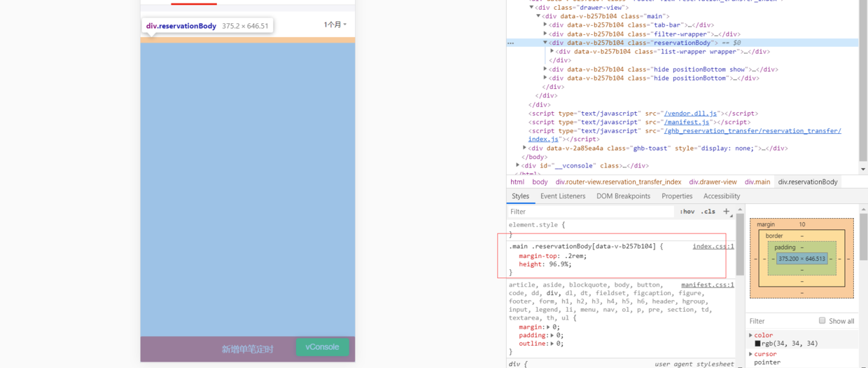The width and height of the screenshot is (868, 368).
Task: Click the 375.200 × 646.513 content box
Action: [x=802, y=259]
